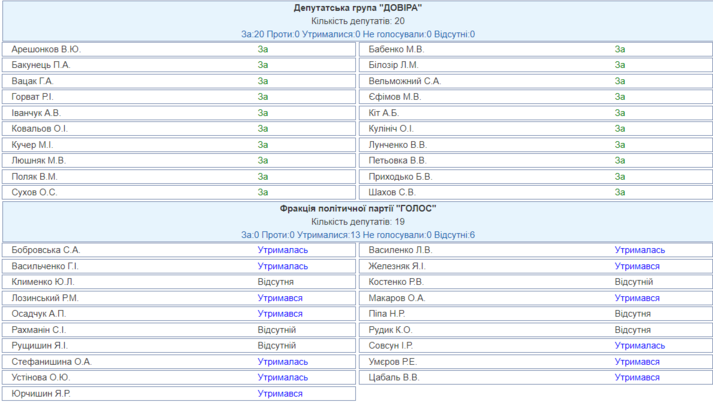Click deputy name Стефанишина О.А.
The width and height of the screenshot is (713, 402).
(52, 361)
